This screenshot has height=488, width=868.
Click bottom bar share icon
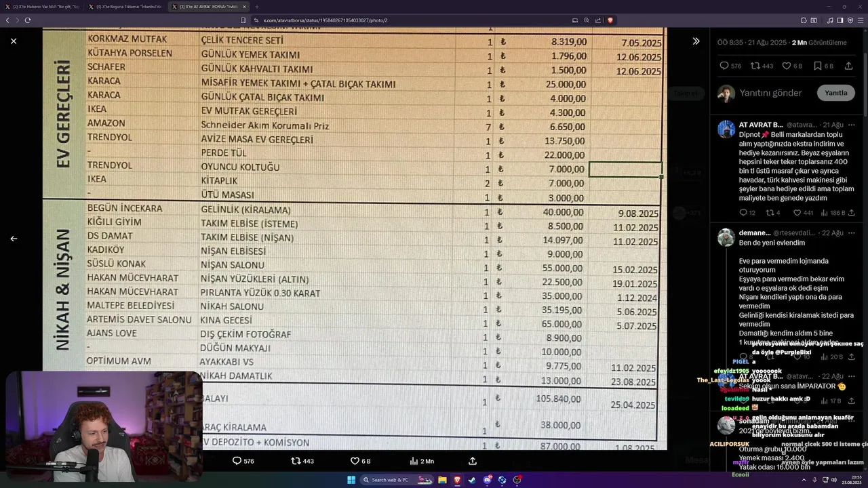pyautogui.click(x=473, y=461)
